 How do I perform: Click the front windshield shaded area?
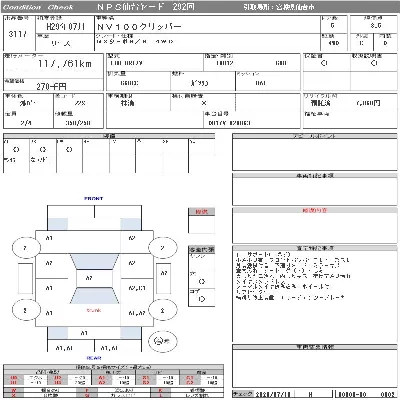tap(94, 262)
